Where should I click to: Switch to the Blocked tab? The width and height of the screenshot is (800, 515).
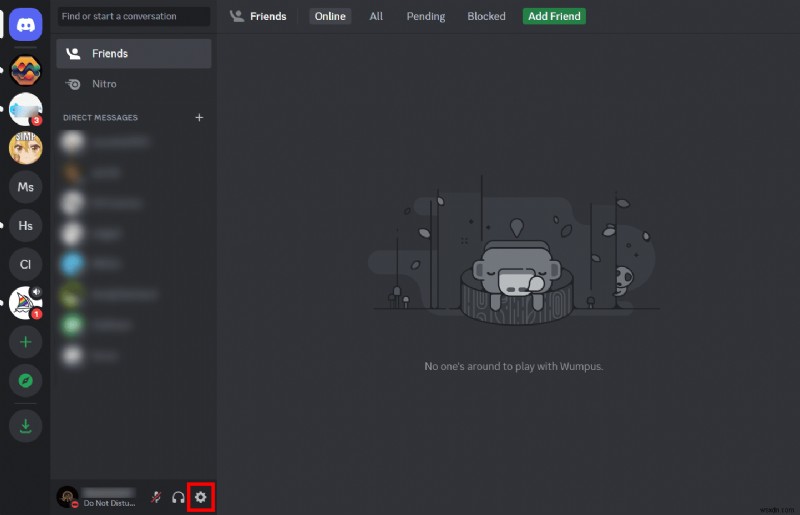click(x=486, y=16)
